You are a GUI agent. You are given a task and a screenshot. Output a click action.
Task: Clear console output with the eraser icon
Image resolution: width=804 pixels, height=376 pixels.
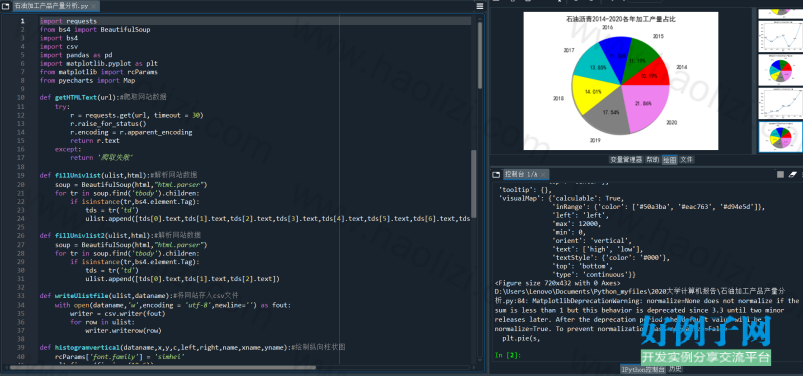pyautogui.click(x=793, y=174)
